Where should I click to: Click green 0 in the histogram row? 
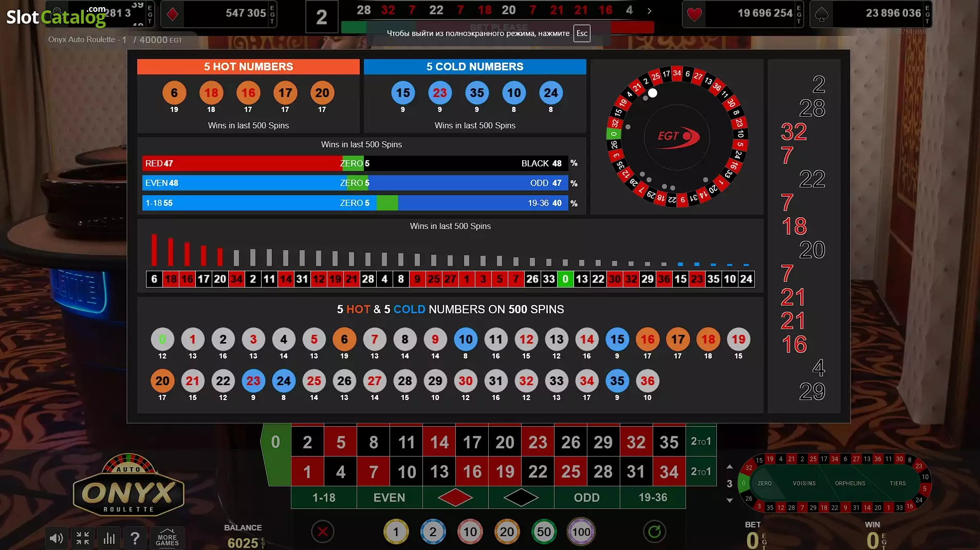pos(565,279)
